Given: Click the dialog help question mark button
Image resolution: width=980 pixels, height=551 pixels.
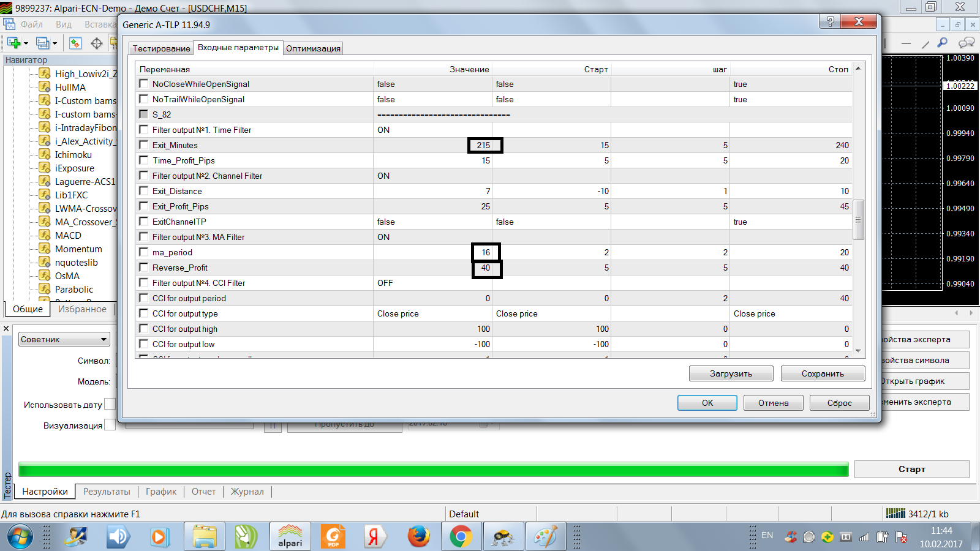Looking at the screenshot, I should click(830, 21).
